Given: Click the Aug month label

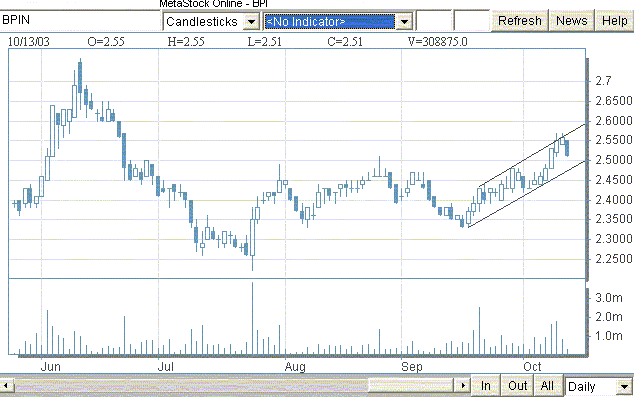Looking at the screenshot, I should [x=295, y=367].
